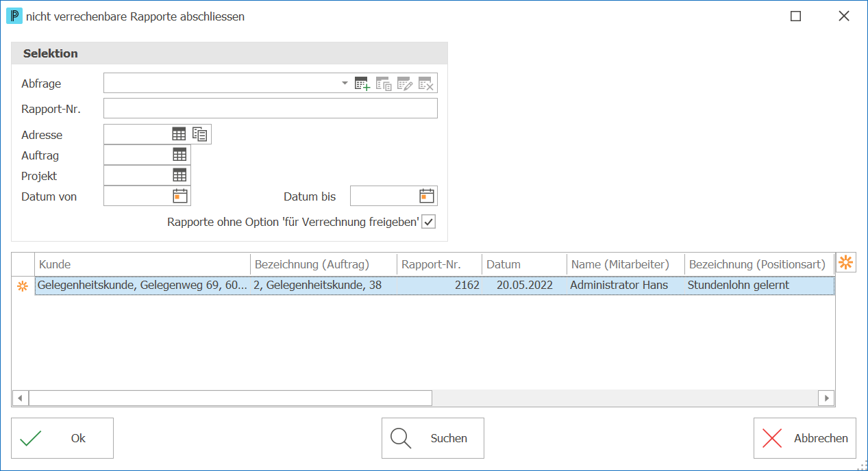Select the 'Administrator Hans' cell
Image resolution: width=868 pixels, height=471 pixels.
(626, 285)
